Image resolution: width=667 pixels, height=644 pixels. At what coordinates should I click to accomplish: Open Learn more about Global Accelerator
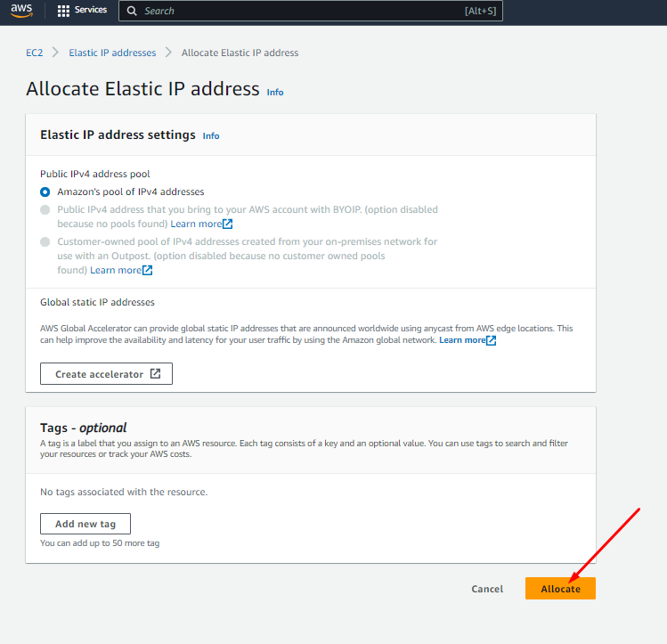pyautogui.click(x=468, y=340)
